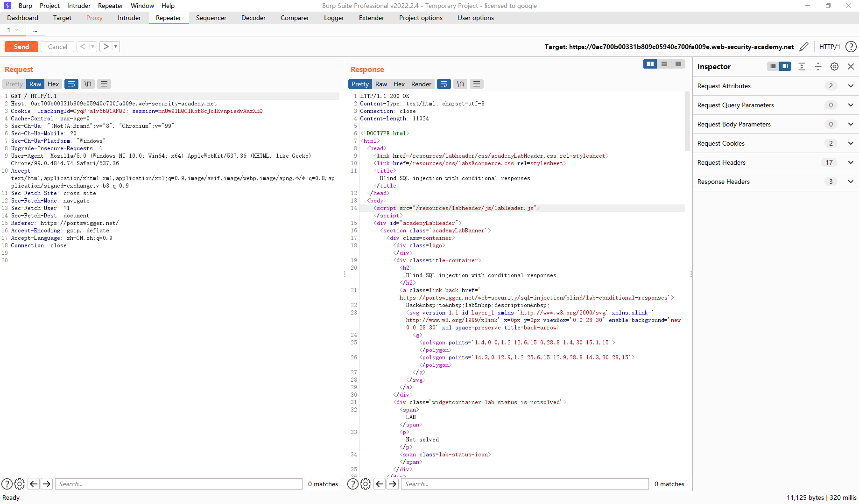Switch HTTP/1 protocol selector

click(x=829, y=47)
